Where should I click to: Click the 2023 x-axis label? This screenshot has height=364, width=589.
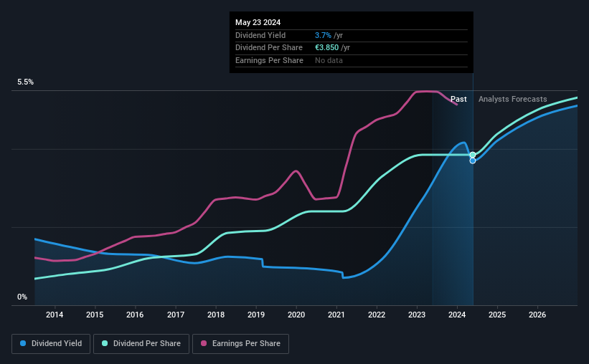click(x=417, y=315)
